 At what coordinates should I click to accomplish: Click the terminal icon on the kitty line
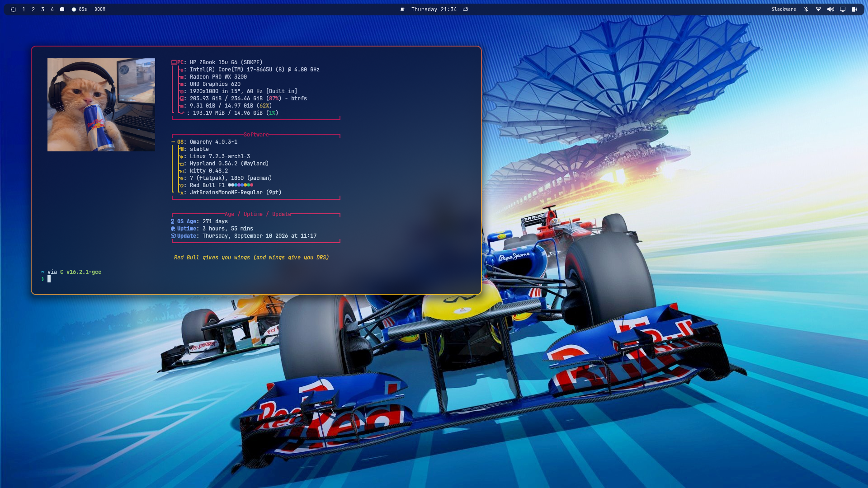pyautogui.click(x=182, y=171)
